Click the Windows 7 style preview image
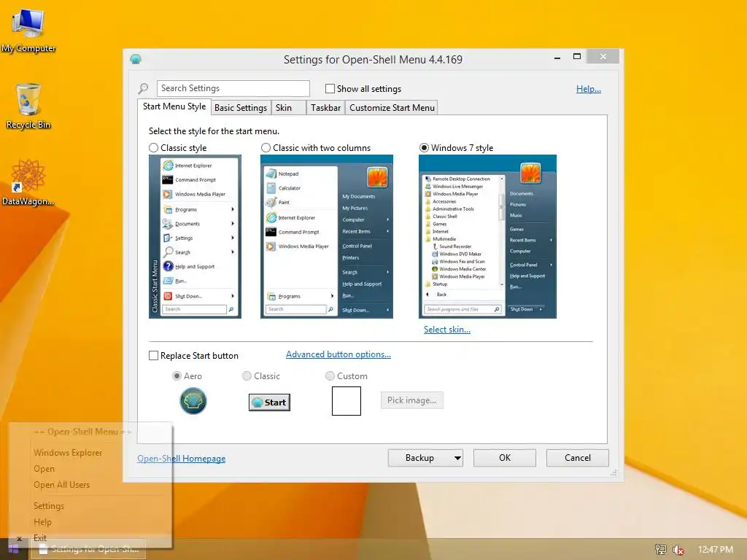Viewport: 747px width, 560px height. pyautogui.click(x=487, y=237)
